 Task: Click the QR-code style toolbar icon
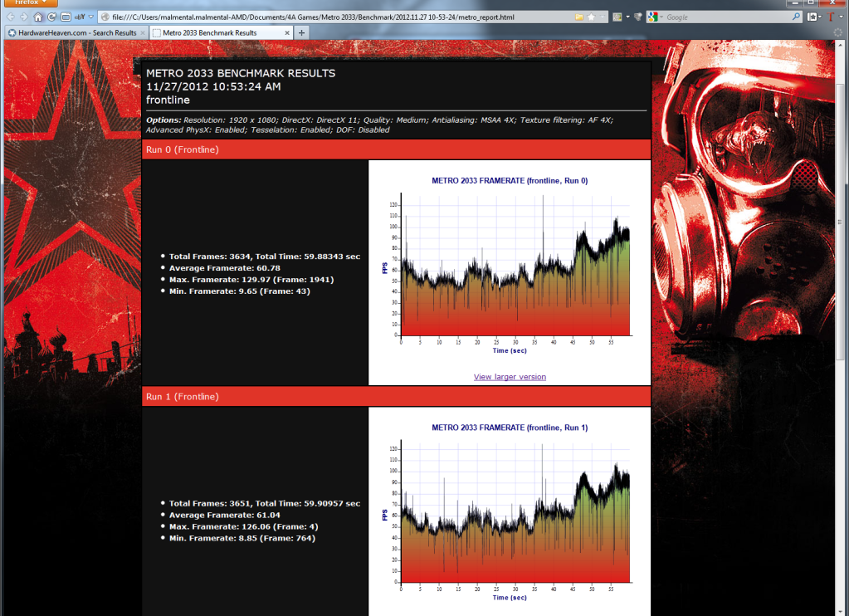click(617, 17)
